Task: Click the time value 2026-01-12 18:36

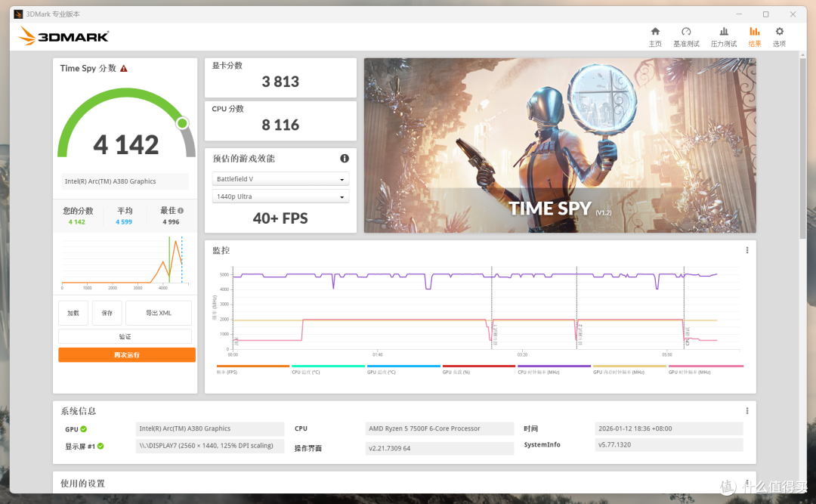Action: 669,428
